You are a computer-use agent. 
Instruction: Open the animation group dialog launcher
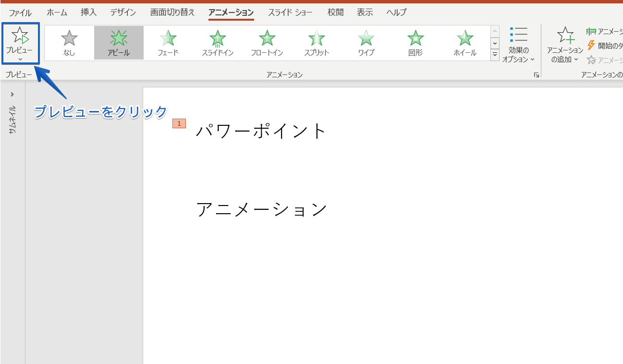point(537,75)
